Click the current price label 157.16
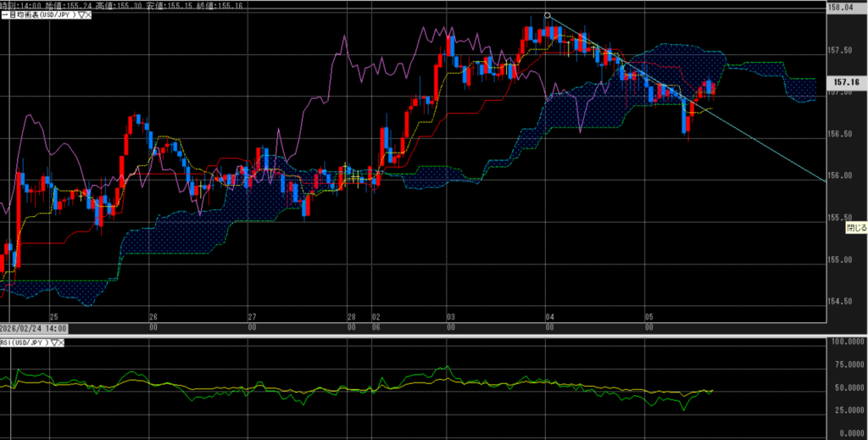Screen dimensions: 868x440 (x=847, y=82)
